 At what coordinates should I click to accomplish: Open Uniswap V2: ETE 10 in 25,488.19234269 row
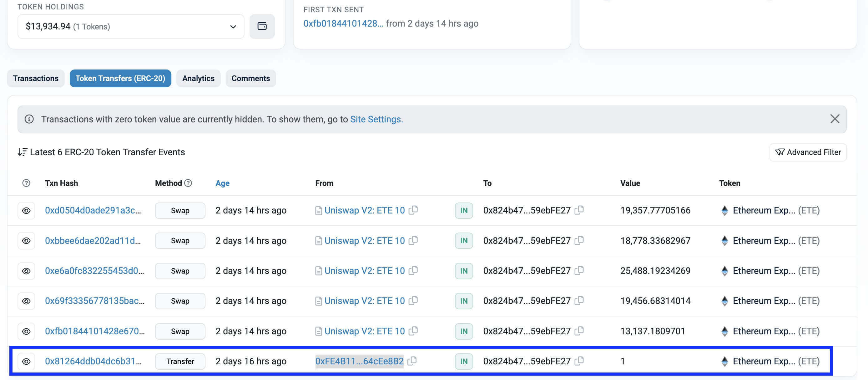pyautogui.click(x=365, y=271)
